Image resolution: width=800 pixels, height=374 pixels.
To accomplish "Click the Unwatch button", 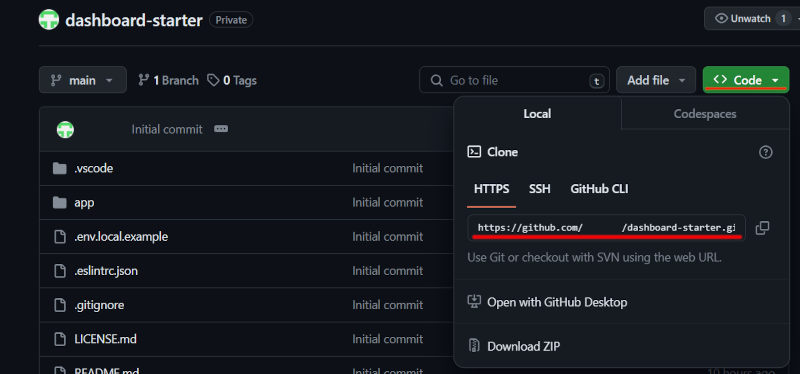I will tap(751, 19).
